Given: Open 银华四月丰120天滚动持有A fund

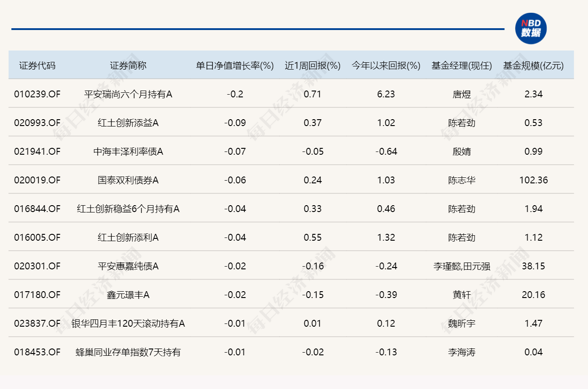Looking at the screenshot, I should (128, 323).
